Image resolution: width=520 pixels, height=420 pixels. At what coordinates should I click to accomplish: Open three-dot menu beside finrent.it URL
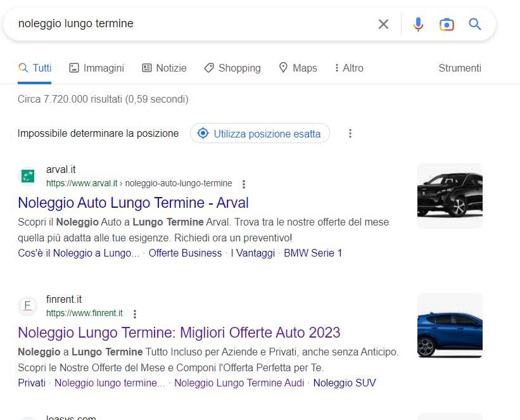(x=135, y=314)
